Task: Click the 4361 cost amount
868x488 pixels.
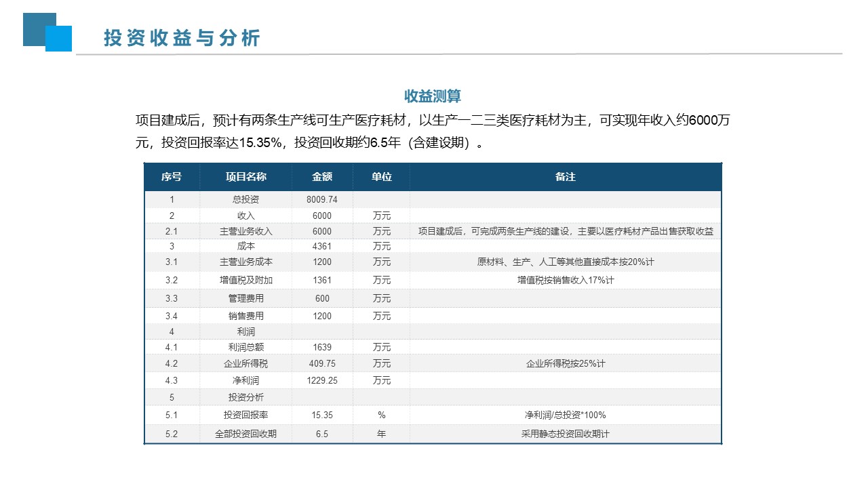Action: (322, 246)
